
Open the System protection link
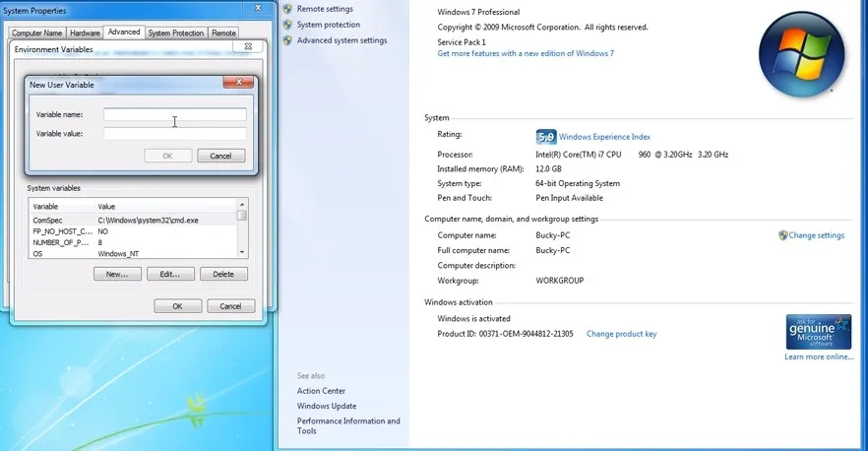click(x=329, y=25)
